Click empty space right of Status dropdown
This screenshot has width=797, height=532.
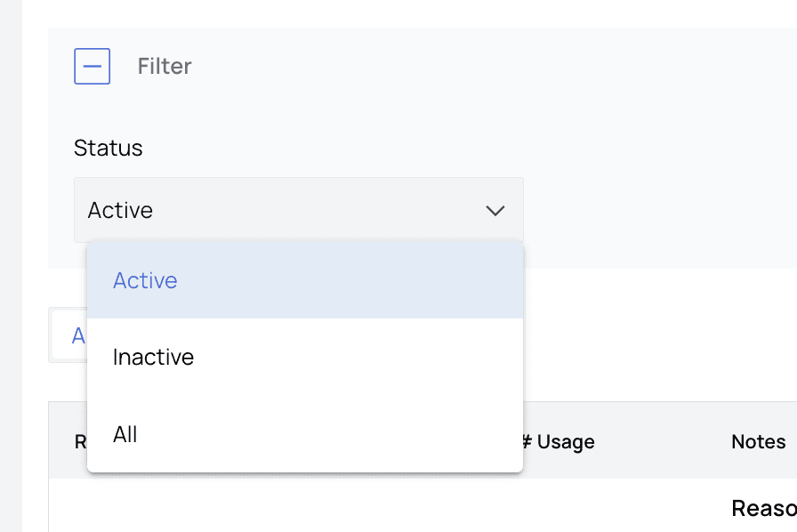(x=658, y=211)
